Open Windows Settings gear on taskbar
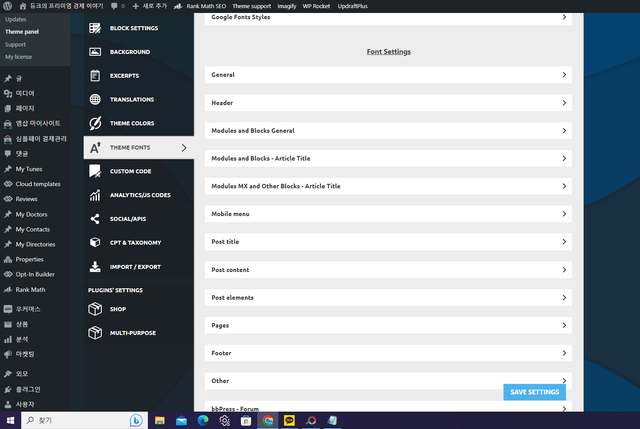This screenshot has width=640, height=429. pyautogui.click(x=224, y=420)
